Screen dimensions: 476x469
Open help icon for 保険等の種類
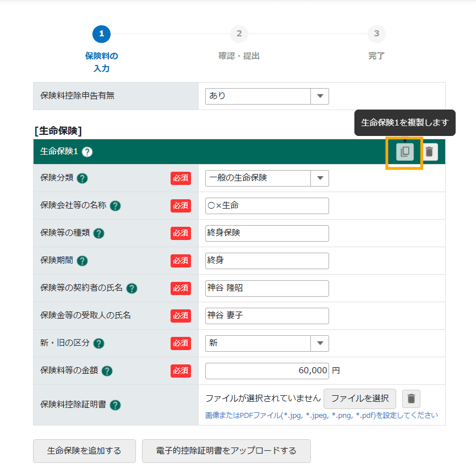pos(99,233)
